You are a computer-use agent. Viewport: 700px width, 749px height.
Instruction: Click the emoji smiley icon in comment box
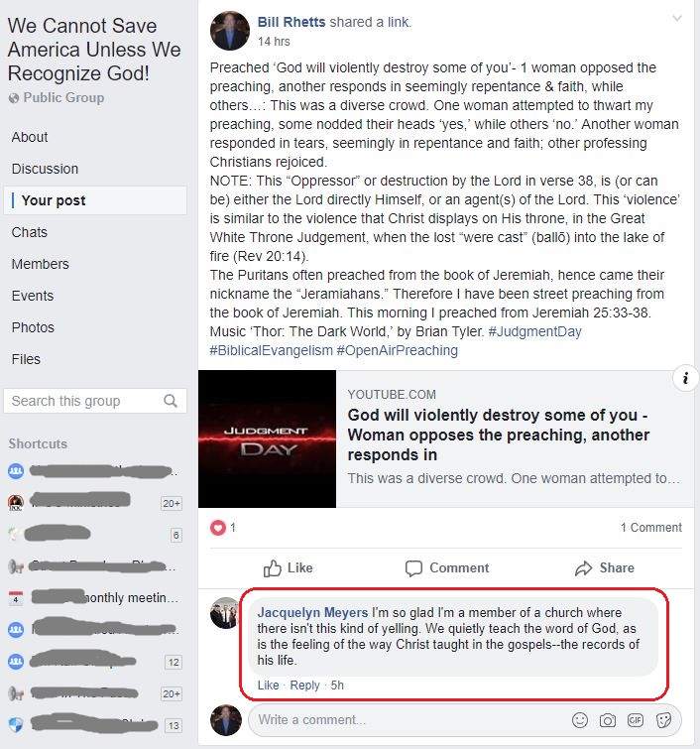point(580,720)
